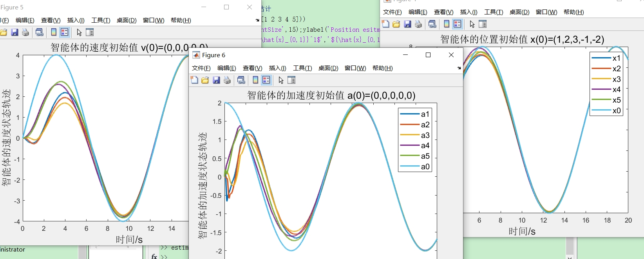Open 桌面(D) menu in Figure 5
This screenshot has height=259, width=644.
coord(127,20)
